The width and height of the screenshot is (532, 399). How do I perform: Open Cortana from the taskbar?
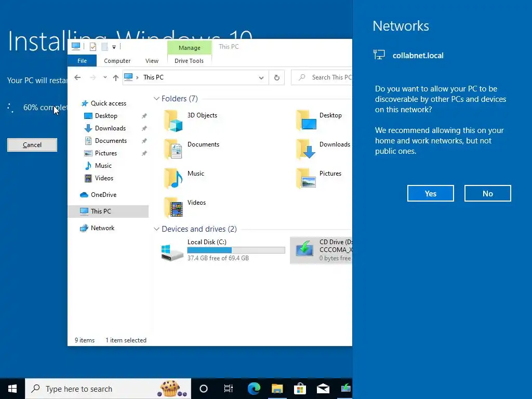[x=204, y=389]
